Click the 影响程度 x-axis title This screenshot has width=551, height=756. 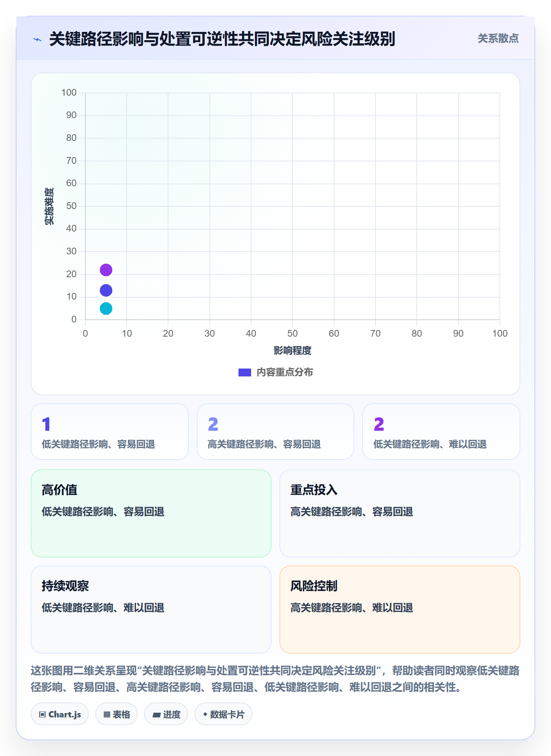click(x=292, y=350)
